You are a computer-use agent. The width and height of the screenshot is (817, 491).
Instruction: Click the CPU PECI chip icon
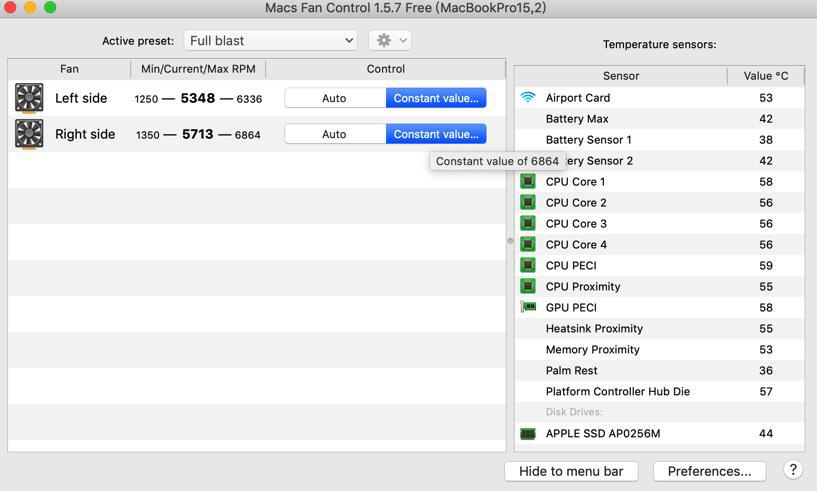528,265
